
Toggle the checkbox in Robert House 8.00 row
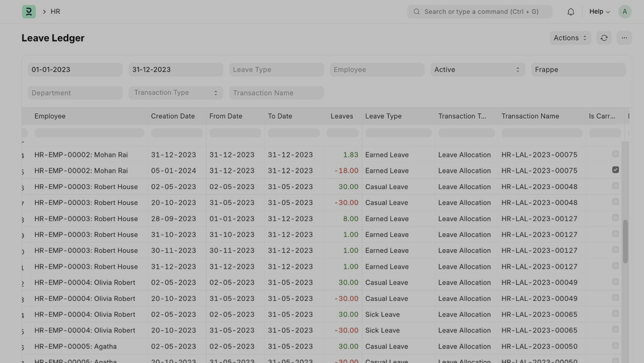(615, 218)
